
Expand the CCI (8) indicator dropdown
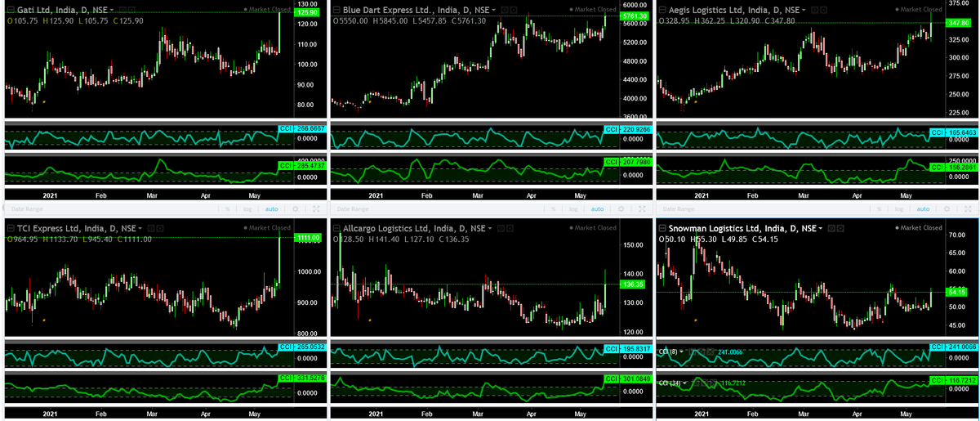681,352
